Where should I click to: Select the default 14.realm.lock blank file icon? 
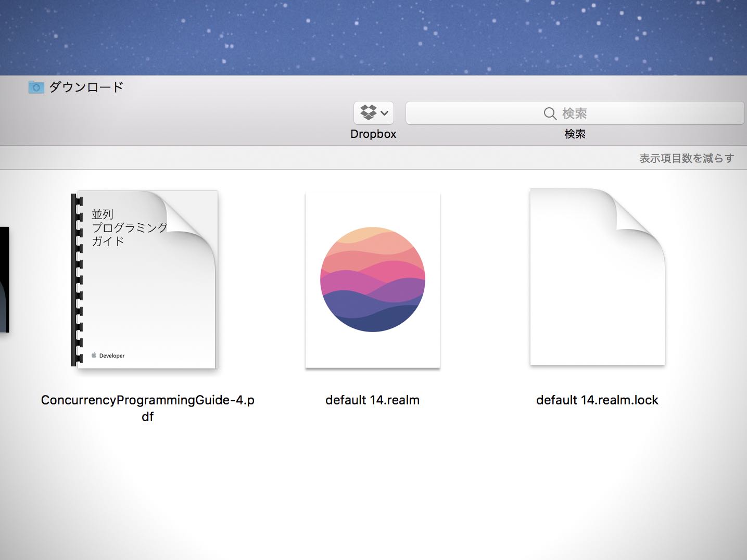tap(598, 277)
